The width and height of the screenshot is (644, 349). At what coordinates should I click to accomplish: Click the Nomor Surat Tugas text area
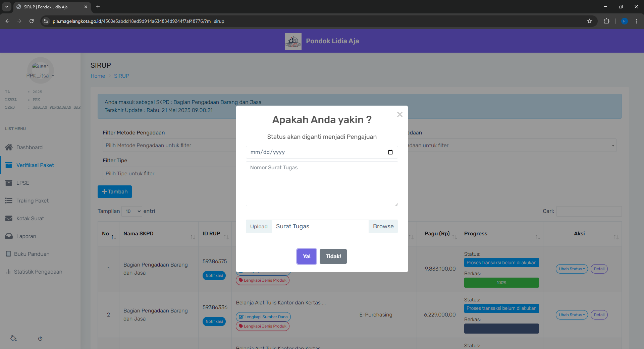tap(322, 184)
